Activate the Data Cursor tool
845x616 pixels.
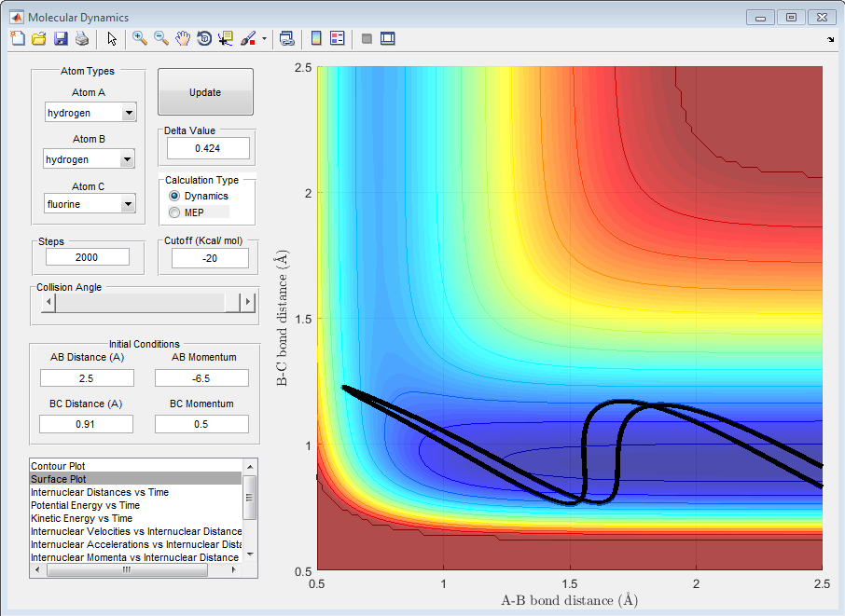tap(226, 38)
